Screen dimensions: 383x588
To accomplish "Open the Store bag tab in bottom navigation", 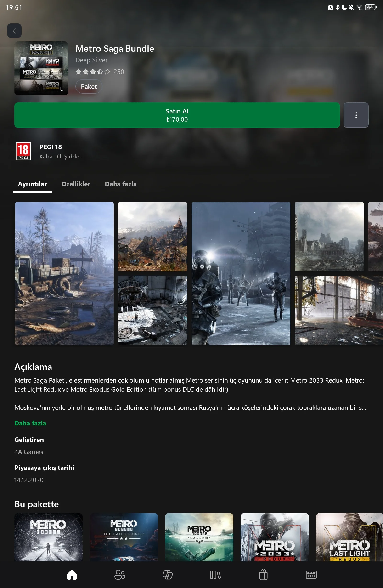I will point(263,575).
